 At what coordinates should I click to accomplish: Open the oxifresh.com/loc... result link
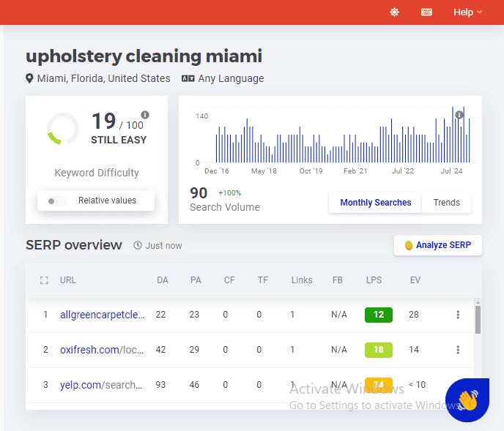[102, 350]
